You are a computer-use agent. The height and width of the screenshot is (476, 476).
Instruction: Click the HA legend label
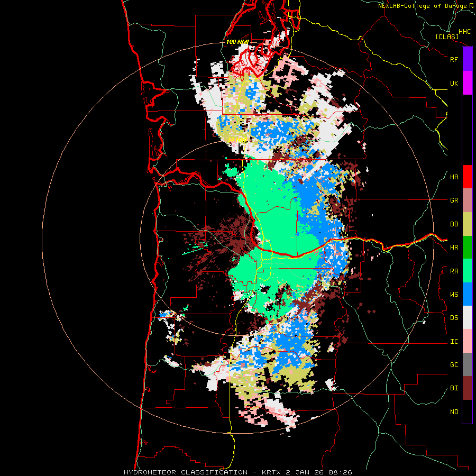point(454,177)
